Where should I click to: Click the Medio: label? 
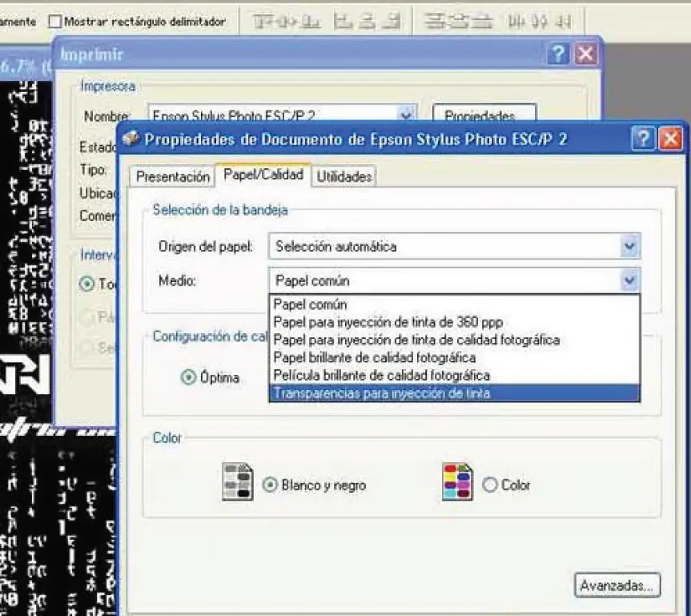[x=177, y=281]
